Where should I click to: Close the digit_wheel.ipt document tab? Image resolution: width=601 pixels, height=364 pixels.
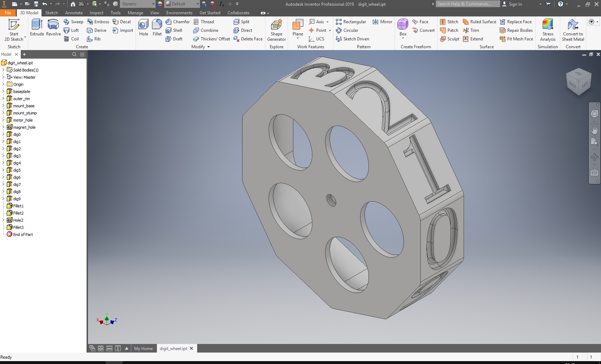(191, 348)
